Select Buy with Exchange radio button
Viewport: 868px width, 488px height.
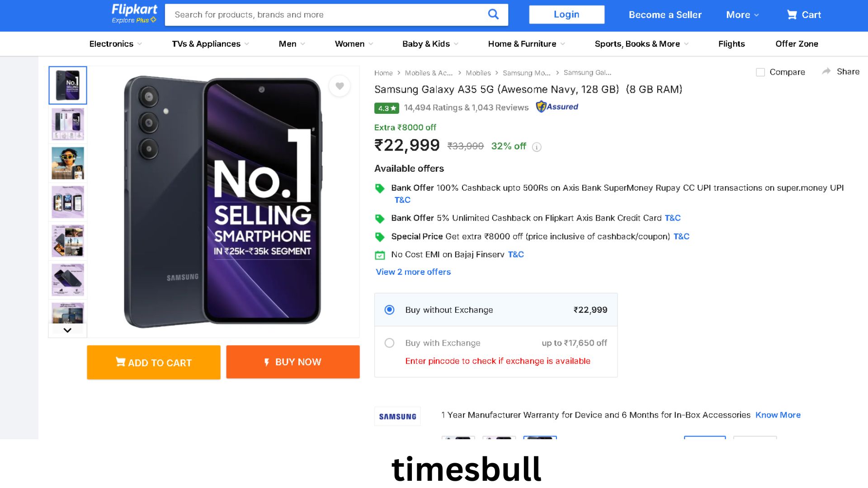[389, 343]
